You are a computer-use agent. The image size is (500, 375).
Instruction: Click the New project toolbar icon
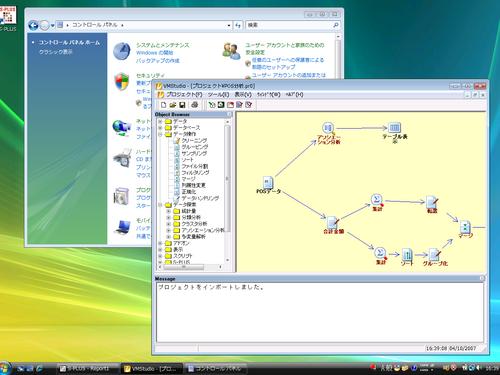pos(163,105)
